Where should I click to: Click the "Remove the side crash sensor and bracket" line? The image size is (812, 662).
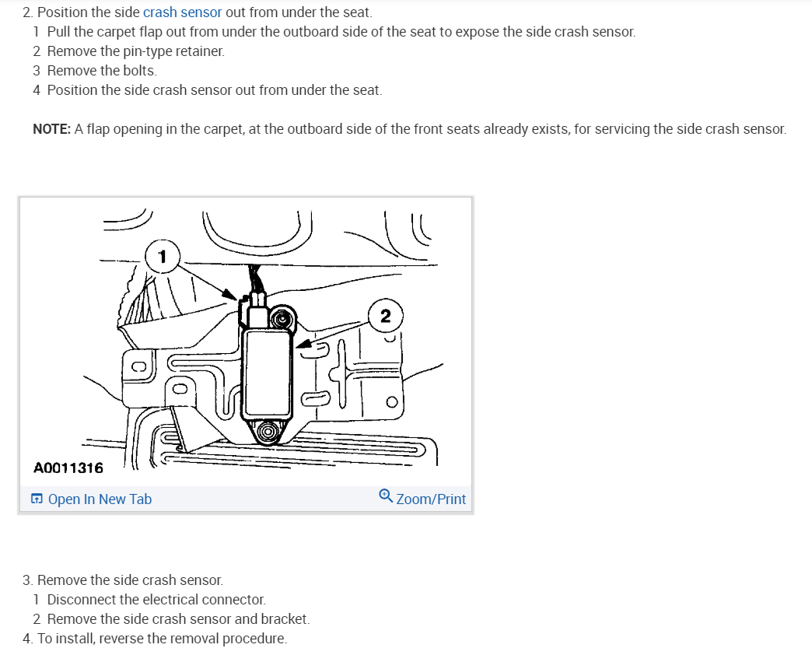(x=178, y=619)
